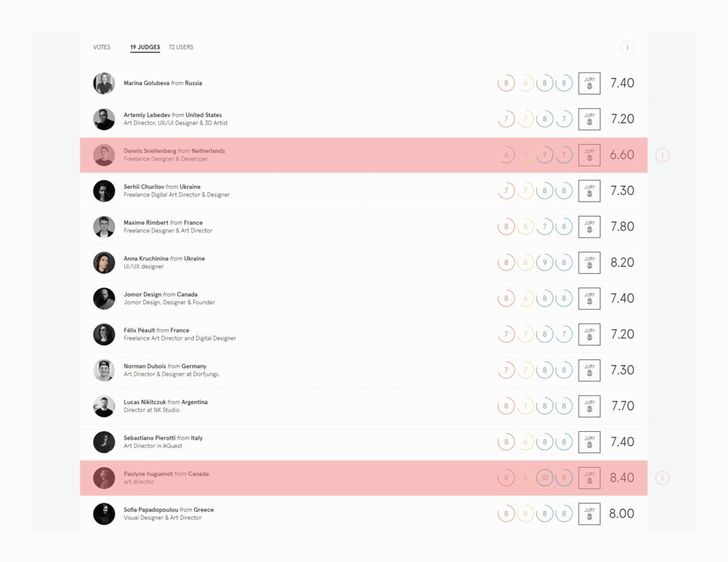Click the red 8 design score for Marina Golubeva
Viewport: 728px width, 562px height.
click(506, 83)
